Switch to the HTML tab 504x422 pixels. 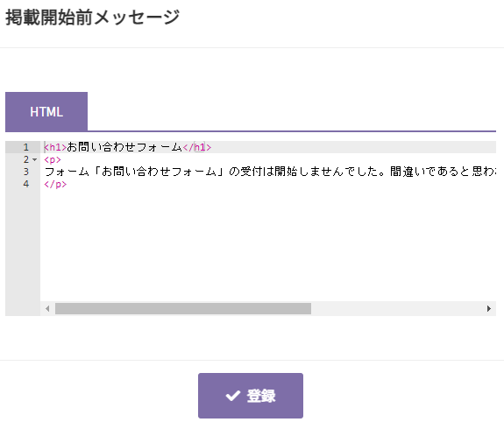click(46, 112)
